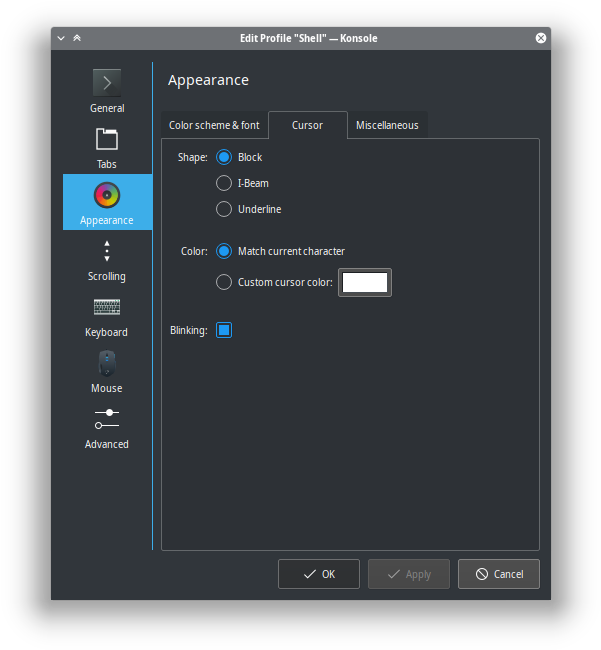Open the window menu chevron in title bar
The width and height of the screenshot is (601, 650).
point(61,38)
